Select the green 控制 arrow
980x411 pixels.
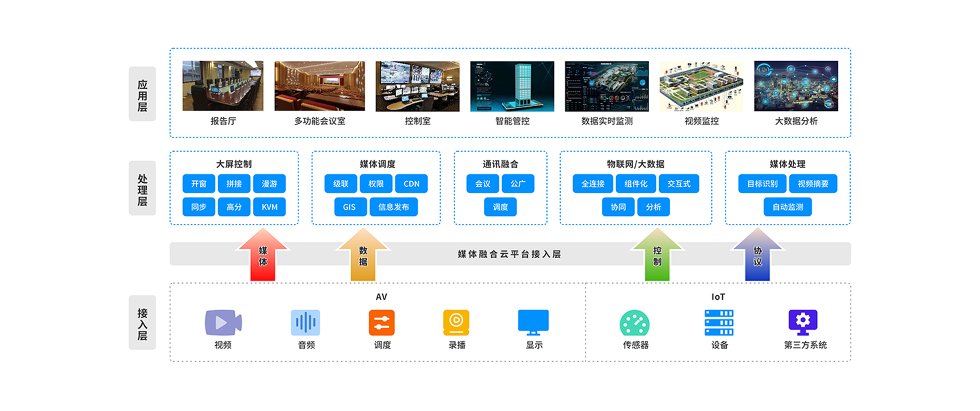click(657, 255)
